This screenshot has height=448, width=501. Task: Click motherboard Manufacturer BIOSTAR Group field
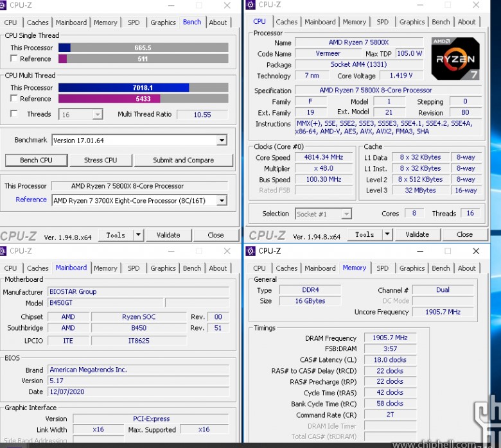(138, 291)
